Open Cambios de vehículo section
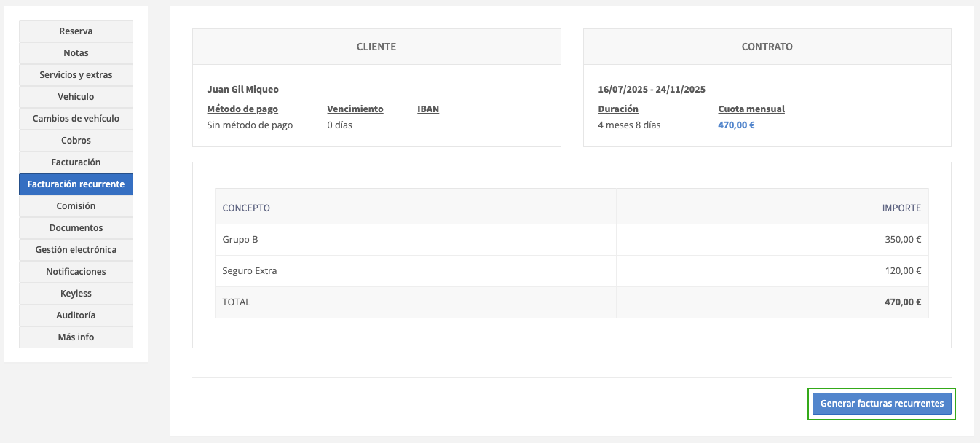This screenshot has height=443, width=980. click(76, 119)
